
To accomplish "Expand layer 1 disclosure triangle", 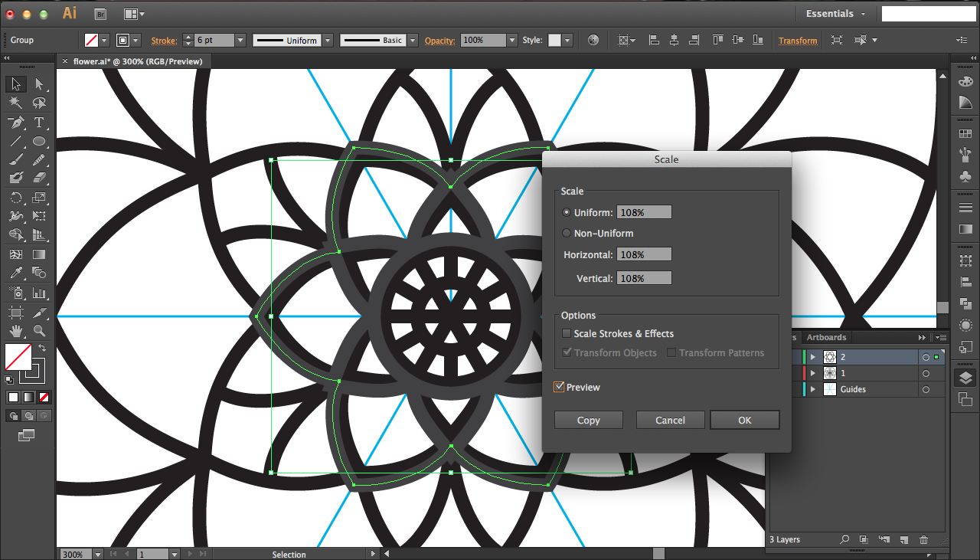I will coord(812,373).
